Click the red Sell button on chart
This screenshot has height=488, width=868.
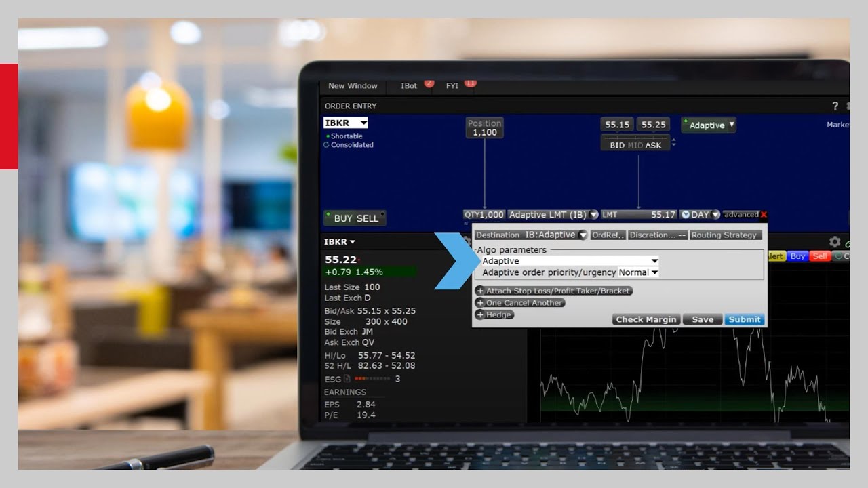coord(820,256)
